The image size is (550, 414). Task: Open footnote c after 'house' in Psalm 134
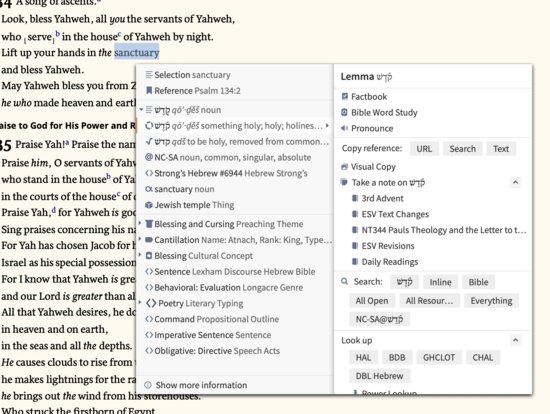[120, 34]
